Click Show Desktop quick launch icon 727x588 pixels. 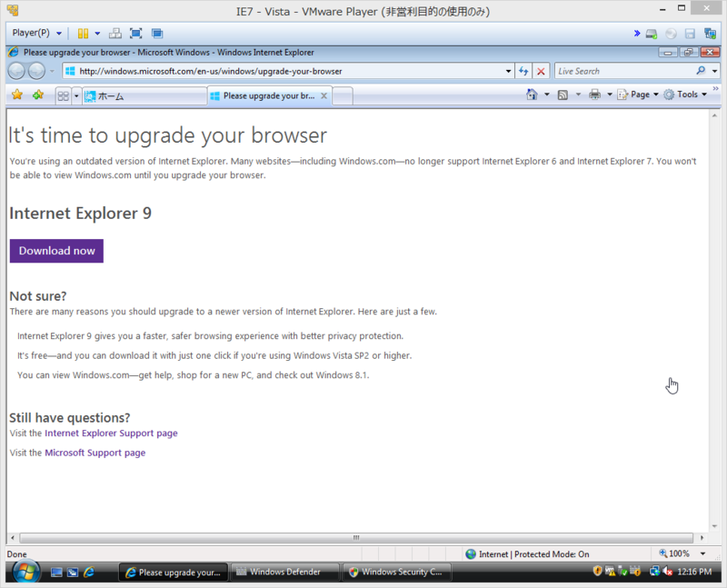click(56, 573)
